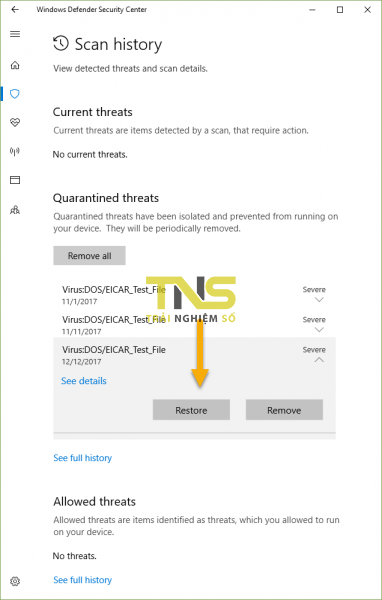Collapse the 12/12/2017 threat chevron
Image resolution: width=382 pixels, height=600 pixels.
319,360
